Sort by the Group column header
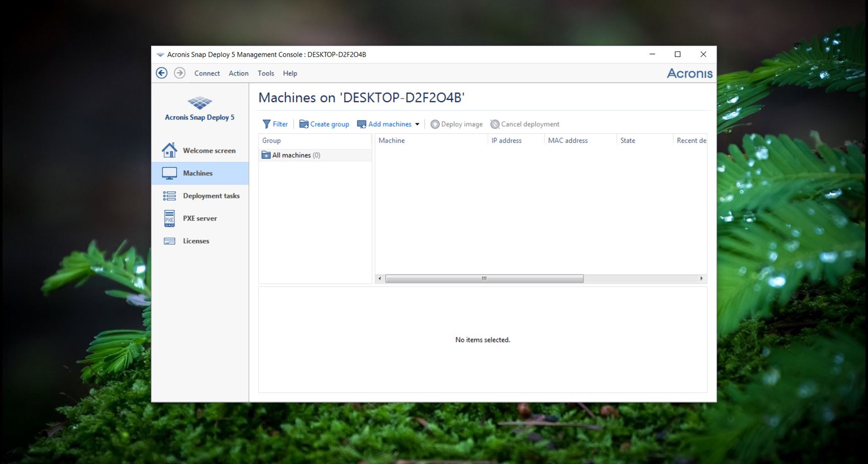868x464 pixels. (315, 141)
